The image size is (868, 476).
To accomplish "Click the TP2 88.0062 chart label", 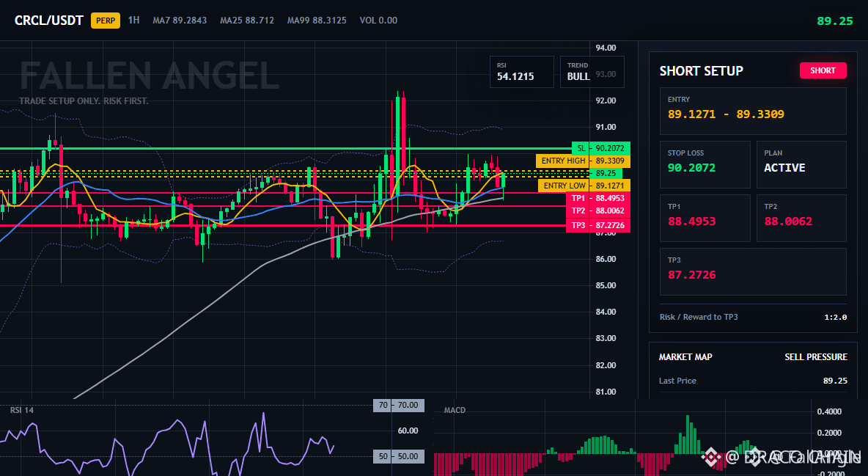I will point(598,210).
